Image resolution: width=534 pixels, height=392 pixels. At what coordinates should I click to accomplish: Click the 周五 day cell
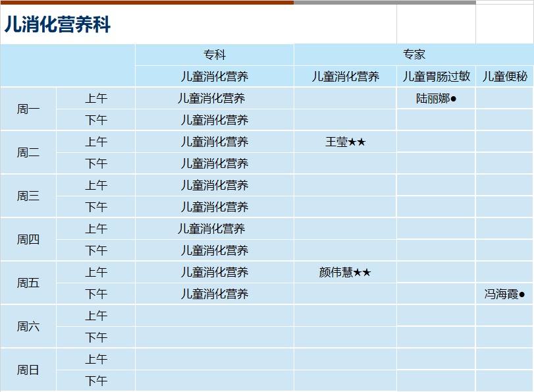(x=28, y=283)
